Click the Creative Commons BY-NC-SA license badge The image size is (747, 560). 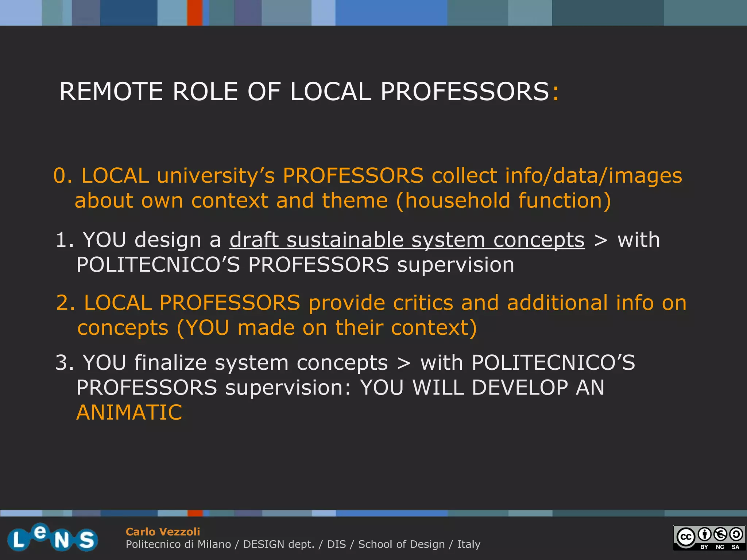(709, 538)
